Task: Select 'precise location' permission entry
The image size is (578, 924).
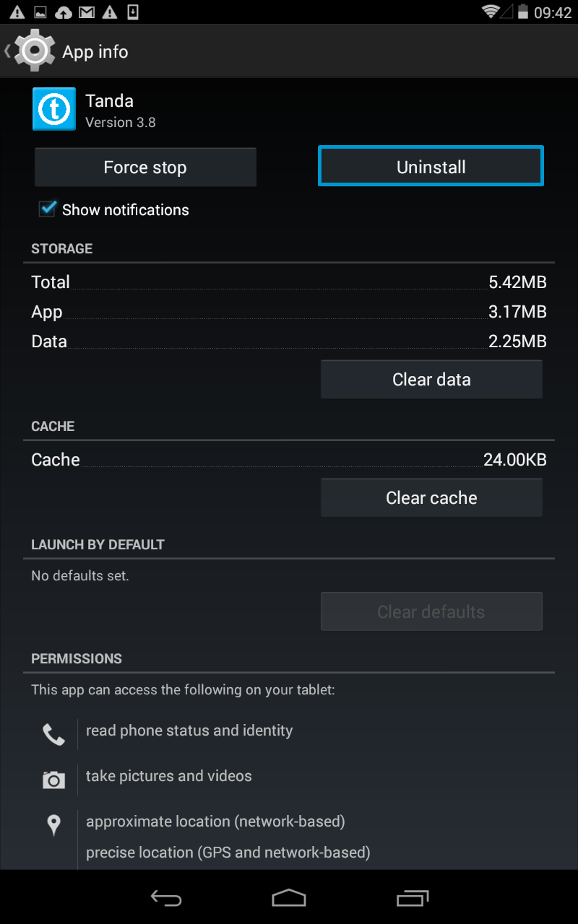Action: pos(228,853)
